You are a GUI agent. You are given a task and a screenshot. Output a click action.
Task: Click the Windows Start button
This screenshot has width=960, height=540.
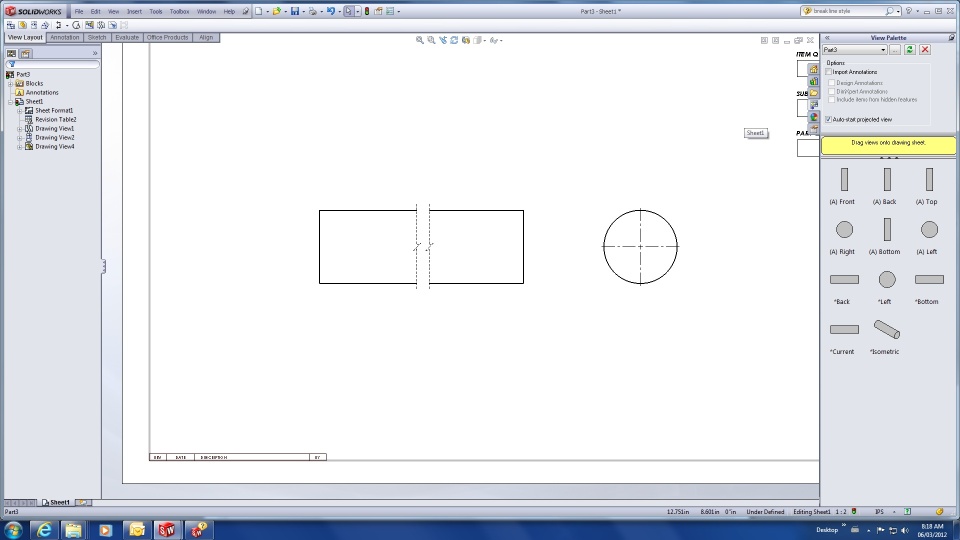13,530
